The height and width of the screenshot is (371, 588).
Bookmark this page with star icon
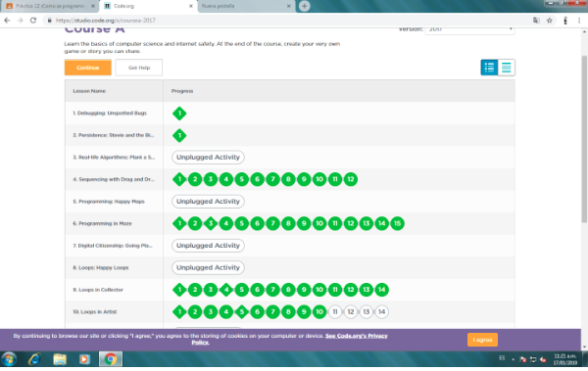pyautogui.click(x=550, y=21)
